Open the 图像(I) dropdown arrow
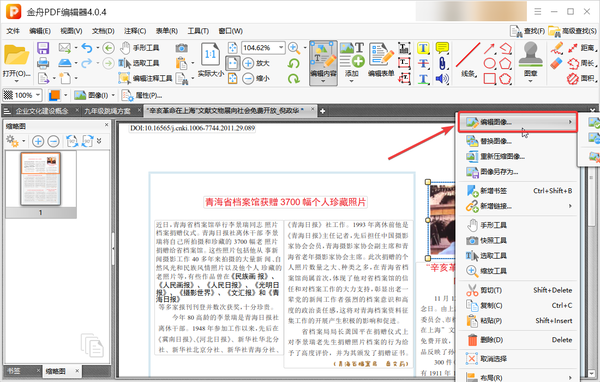Screen dimensions: 600x382 [113, 95]
